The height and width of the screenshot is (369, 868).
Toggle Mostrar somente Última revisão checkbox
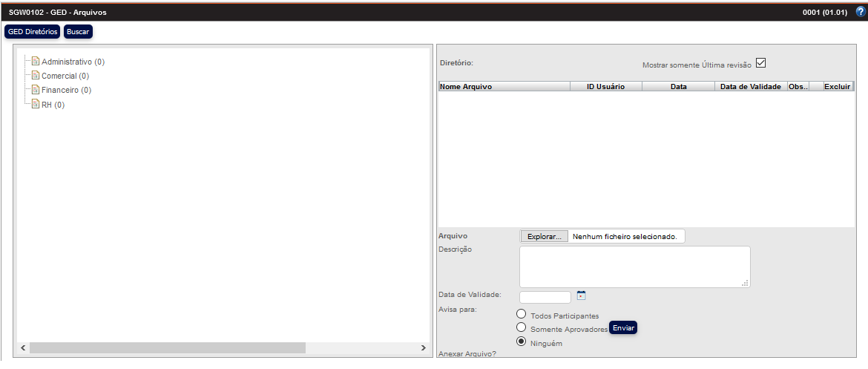[760, 63]
